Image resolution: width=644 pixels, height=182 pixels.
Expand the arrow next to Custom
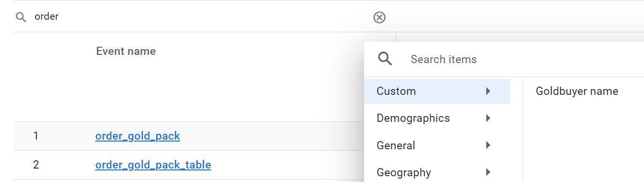pos(488,91)
